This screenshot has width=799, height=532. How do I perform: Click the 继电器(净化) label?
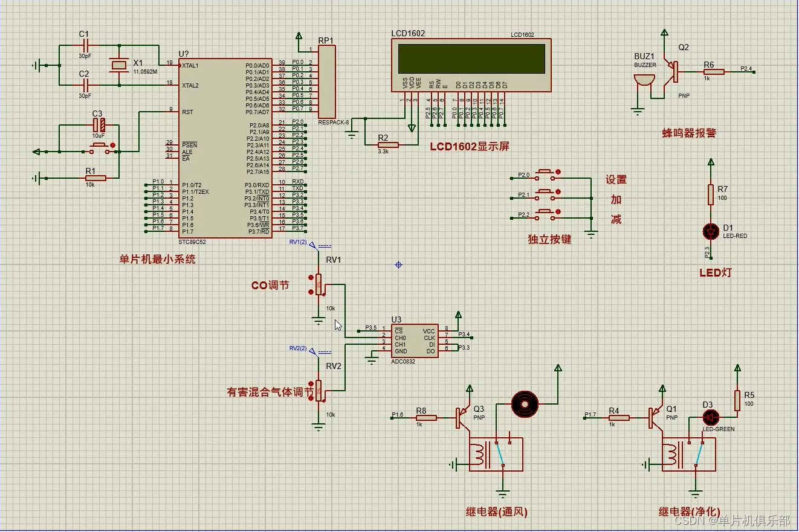pos(690,512)
